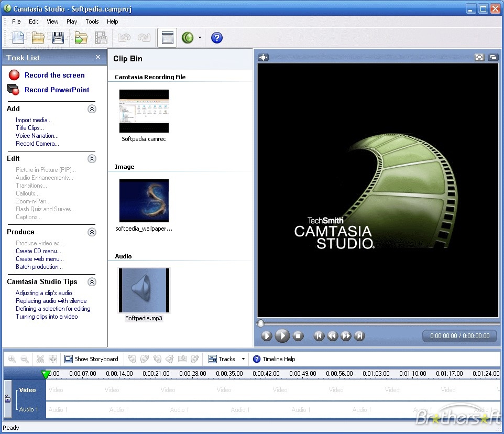Click the Save Project floppy icon
The height and width of the screenshot is (434, 504).
point(58,38)
